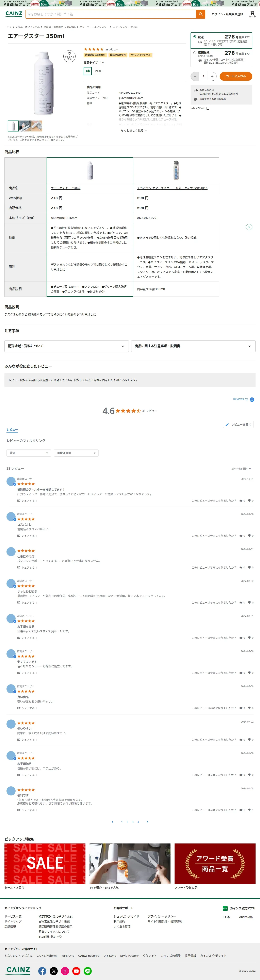Click the quantity number field
This screenshot has width=260, height=980.
[203, 76]
